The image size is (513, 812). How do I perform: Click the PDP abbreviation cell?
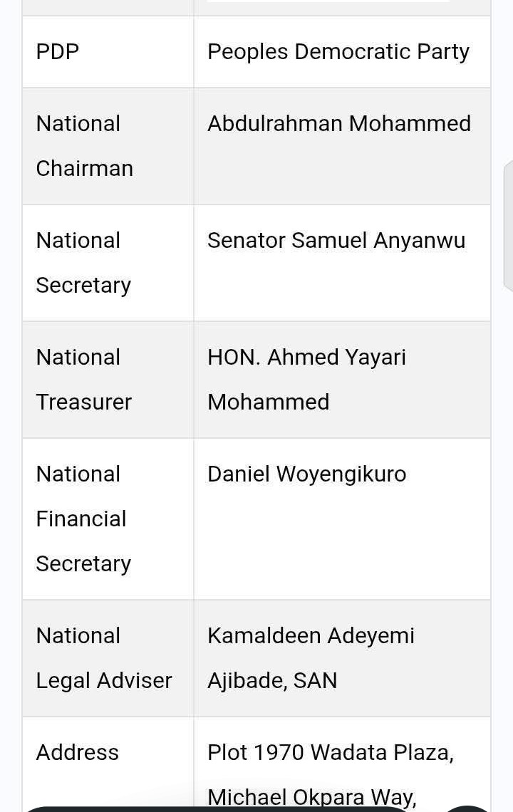58,52
